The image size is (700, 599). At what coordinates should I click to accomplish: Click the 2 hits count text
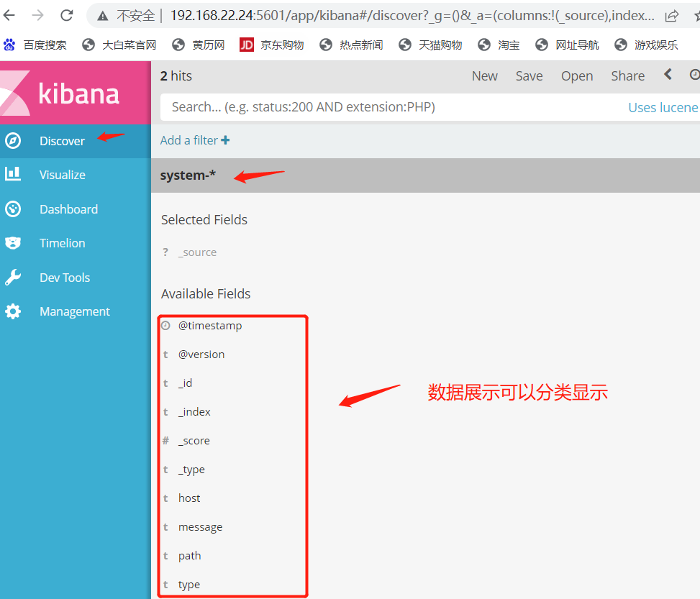point(176,76)
